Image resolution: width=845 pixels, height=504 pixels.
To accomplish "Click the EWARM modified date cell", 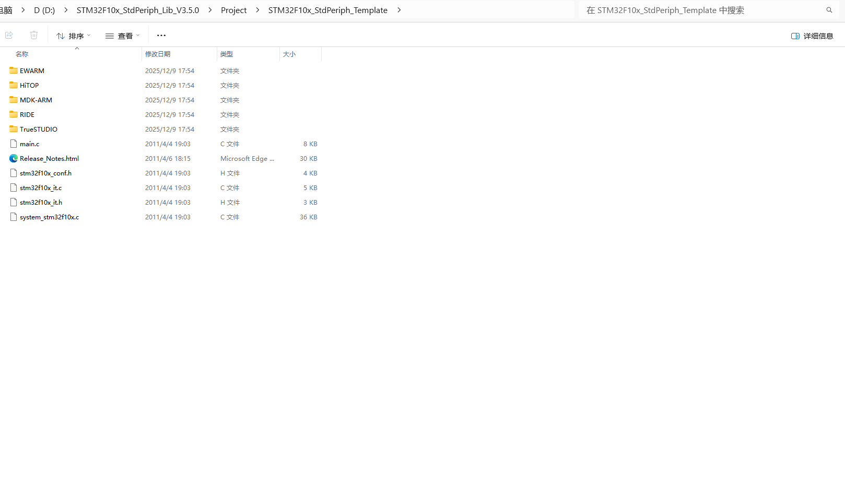I will coord(170,71).
